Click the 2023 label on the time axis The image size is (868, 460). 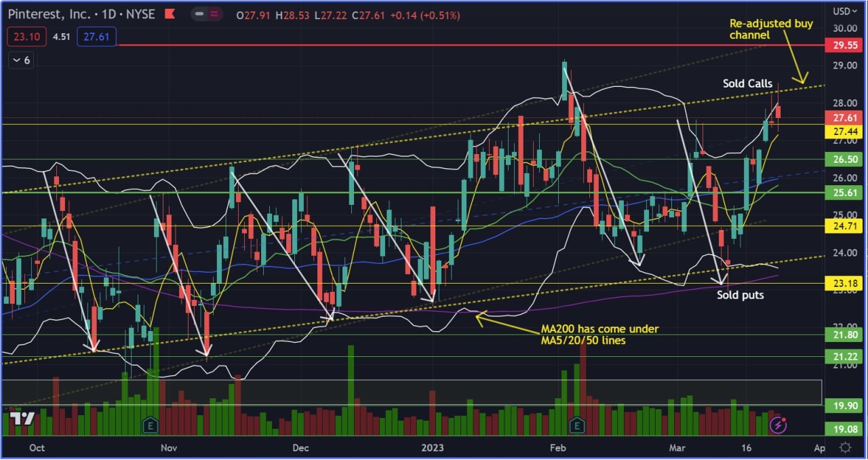433,448
